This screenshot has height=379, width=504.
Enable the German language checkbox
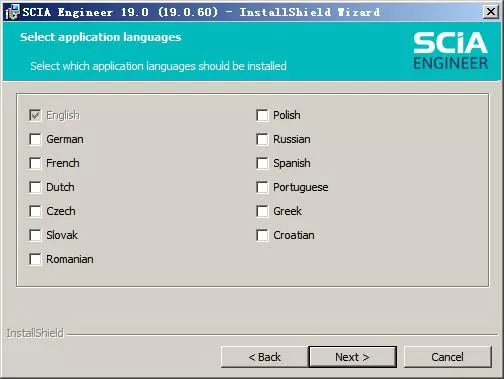(x=35, y=139)
